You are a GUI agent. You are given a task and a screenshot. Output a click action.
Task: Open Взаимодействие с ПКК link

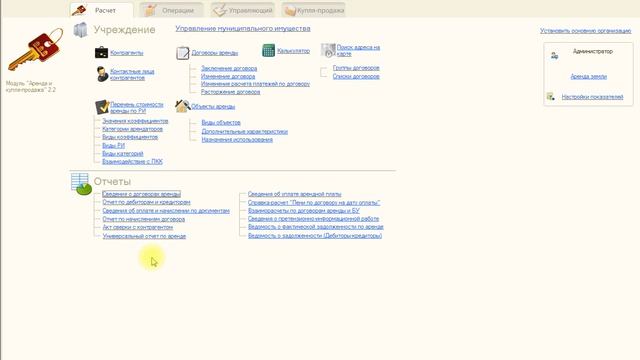(132, 162)
